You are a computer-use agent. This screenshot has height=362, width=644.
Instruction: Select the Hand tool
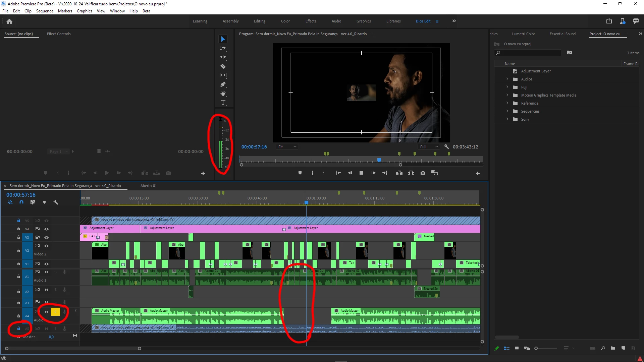pos(223,94)
